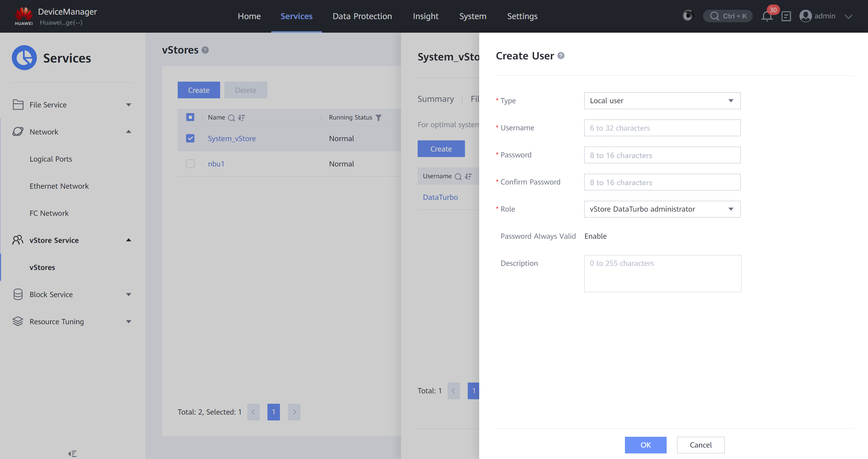Viewport: 868px width, 459px height.
Task: Filter by Running Status funnel icon
Action: pos(379,118)
